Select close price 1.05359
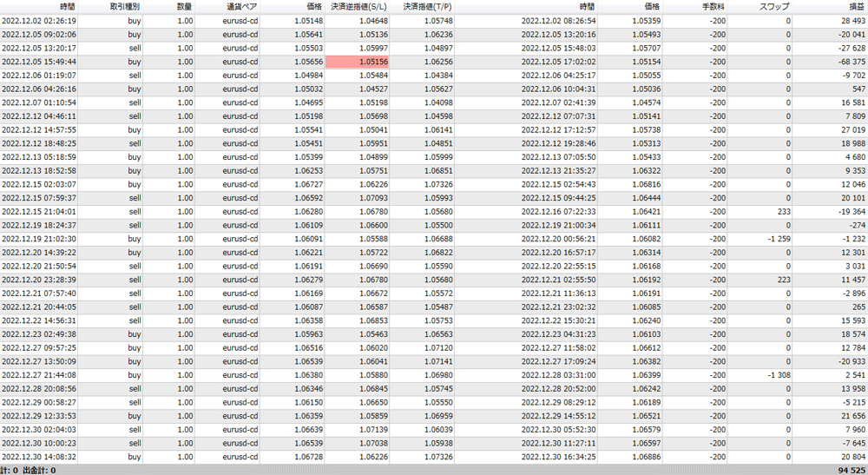 646,21
